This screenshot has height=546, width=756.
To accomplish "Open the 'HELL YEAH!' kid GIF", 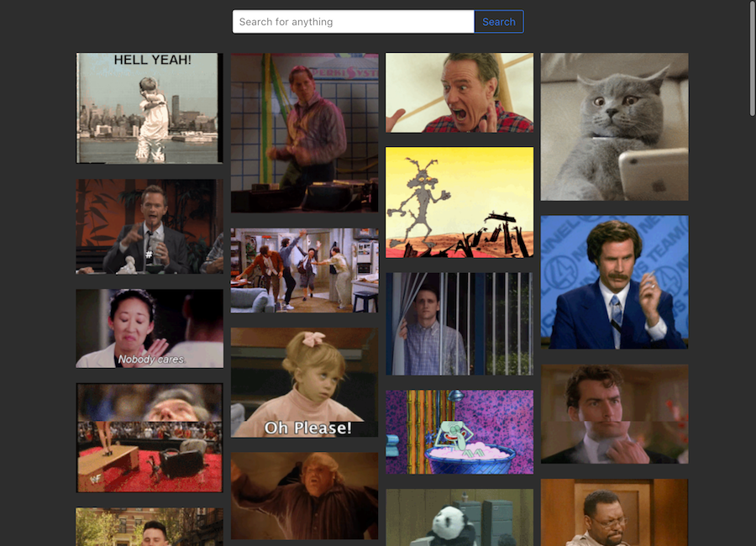I will (149, 108).
